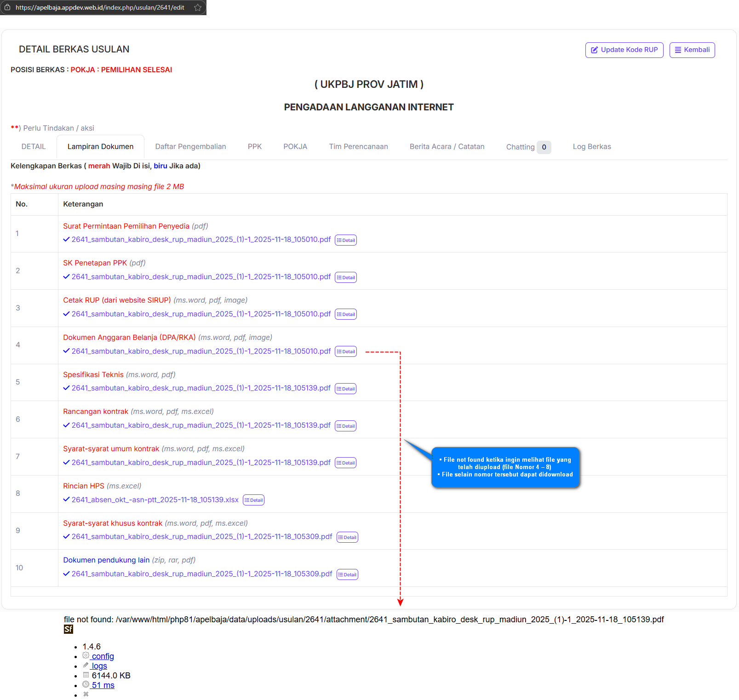Click the 'file not found' error message
The height and width of the screenshot is (700, 739).
(x=364, y=620)
